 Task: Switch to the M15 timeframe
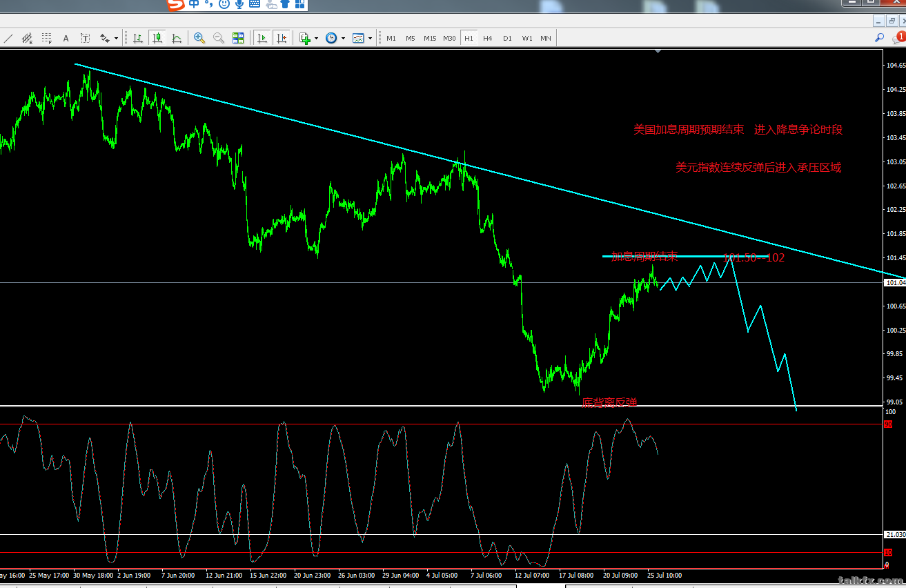pos(430,38)
